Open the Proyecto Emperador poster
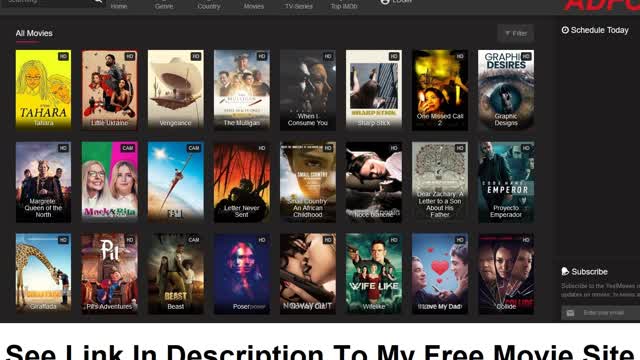640x360 pixels. point(506,182)
